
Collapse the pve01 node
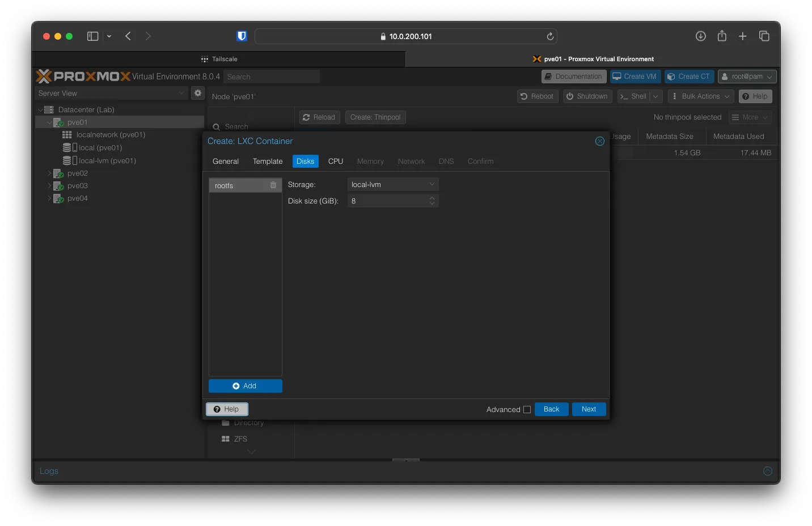(x=49, y=122)
